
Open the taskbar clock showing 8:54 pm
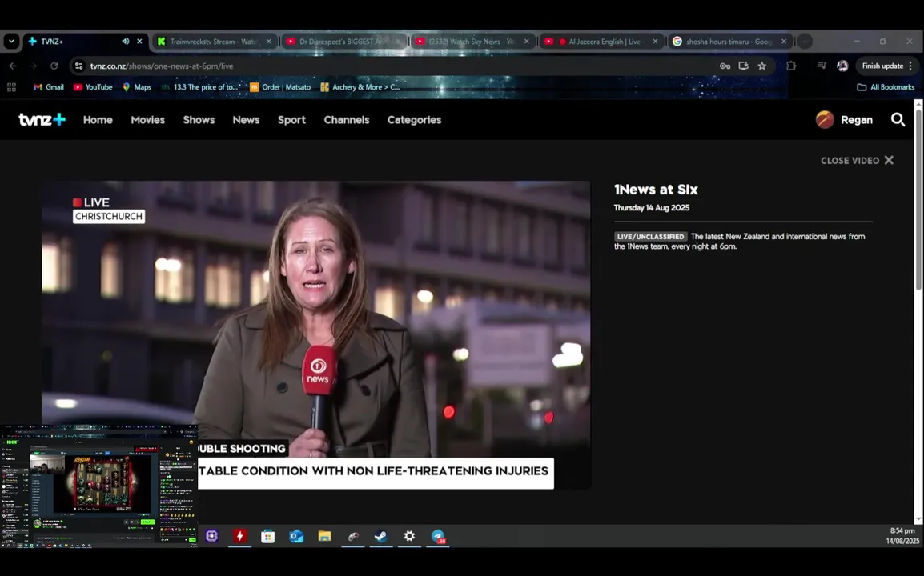pyautogui.click(x=902, y=536)
